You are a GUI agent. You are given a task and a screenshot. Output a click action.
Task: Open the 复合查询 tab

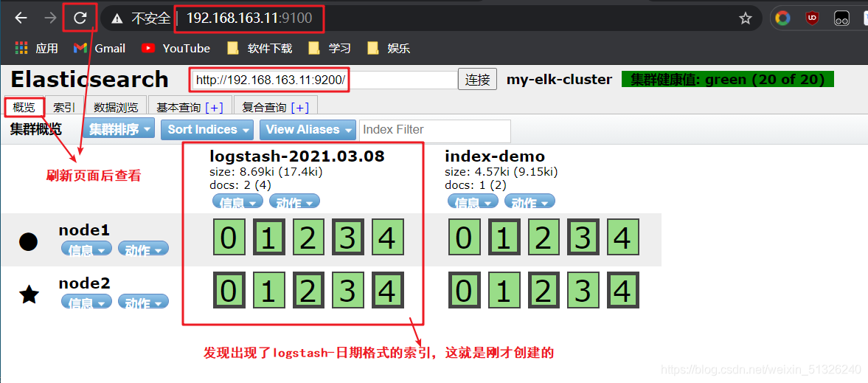click(x=264, y=108)
